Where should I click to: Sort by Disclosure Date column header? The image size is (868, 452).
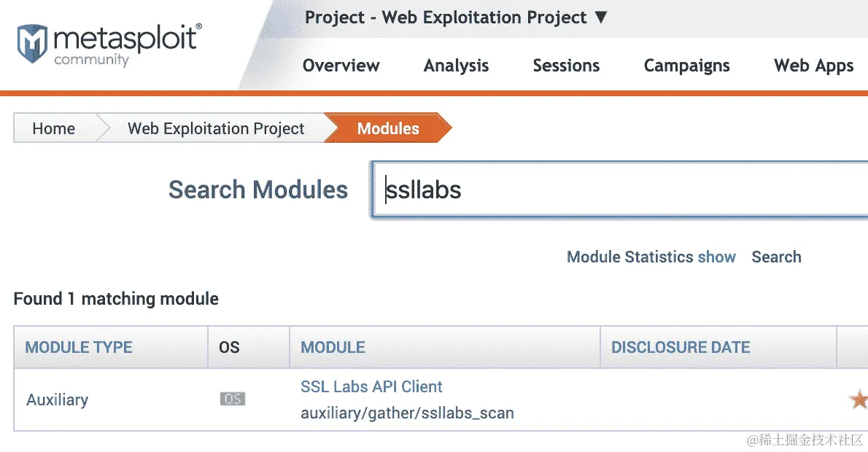coord(681,348)
